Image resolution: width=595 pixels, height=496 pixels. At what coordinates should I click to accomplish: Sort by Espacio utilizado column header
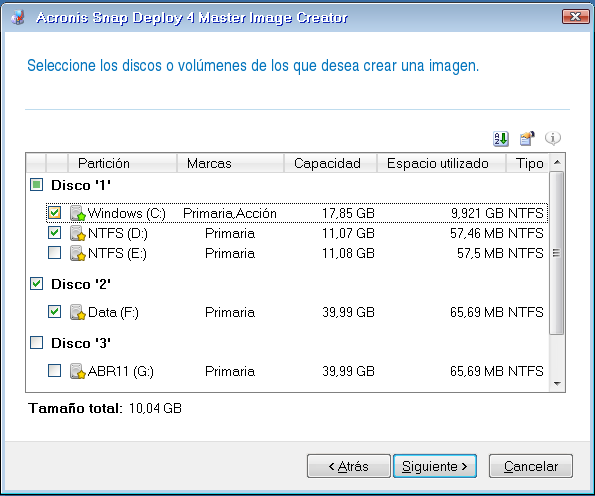coord(441,163)
